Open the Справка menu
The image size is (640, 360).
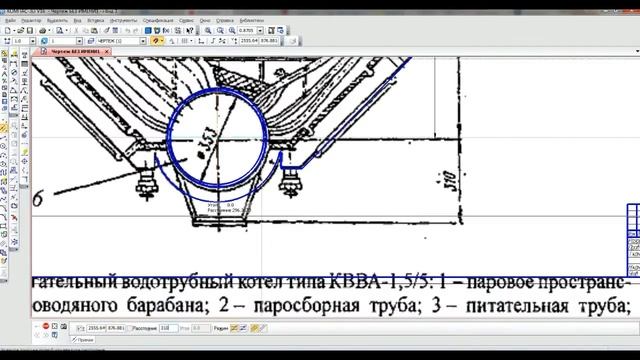click(225, 20)
